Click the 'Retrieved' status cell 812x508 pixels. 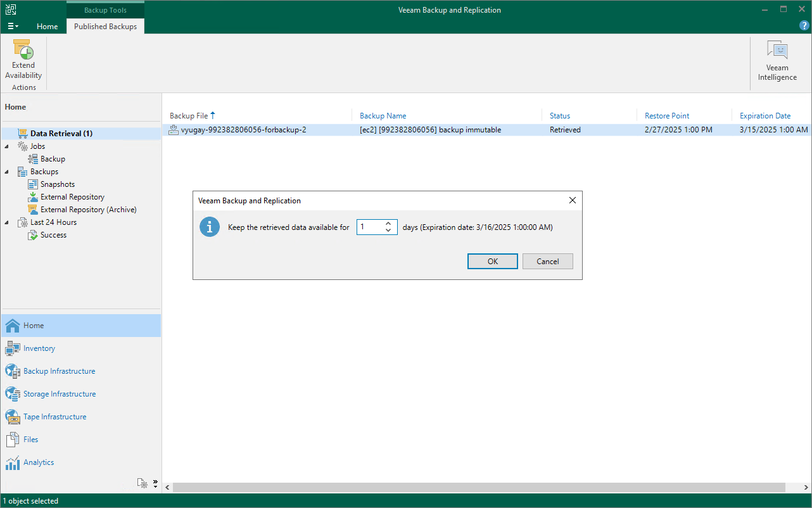click(x=565, y=130)
